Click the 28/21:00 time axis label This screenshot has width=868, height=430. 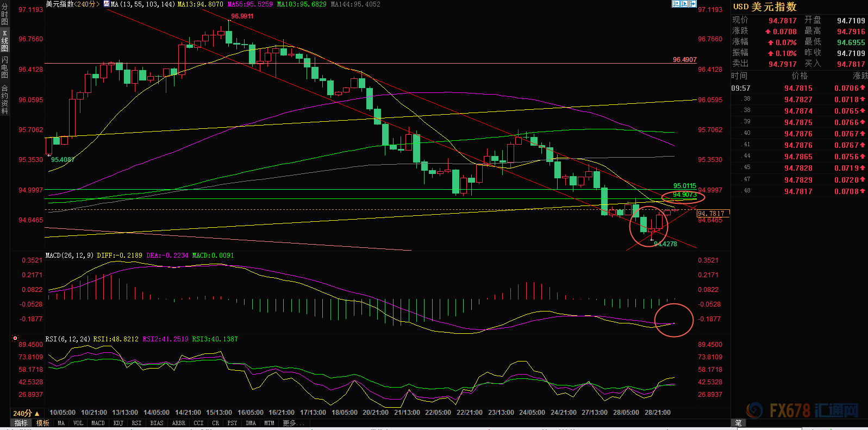click(658, 413)
